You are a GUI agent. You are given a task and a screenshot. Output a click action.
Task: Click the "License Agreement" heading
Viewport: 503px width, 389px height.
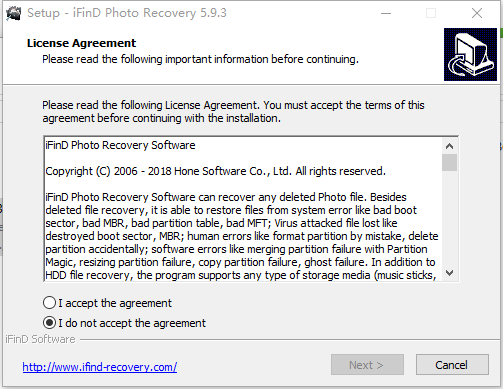click(81, 43)
